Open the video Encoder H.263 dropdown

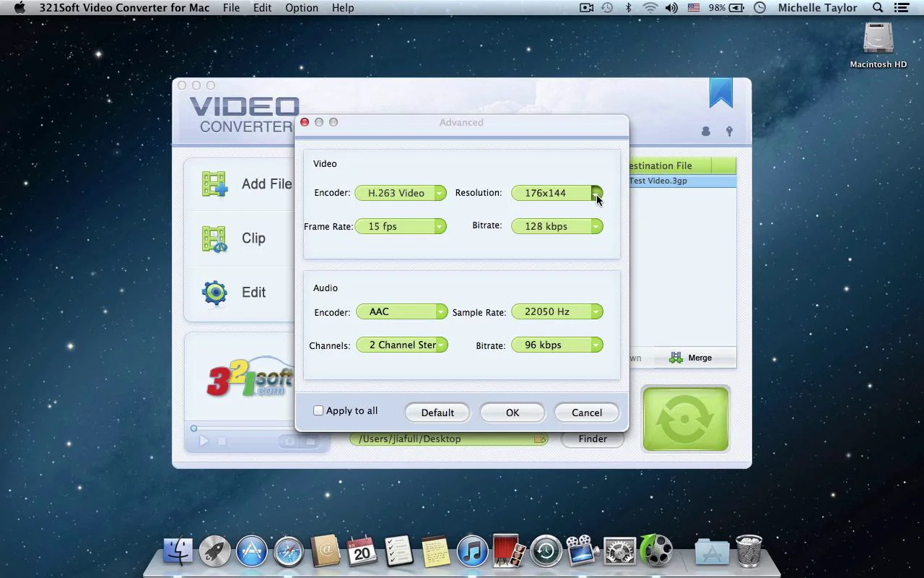(401, 193)
